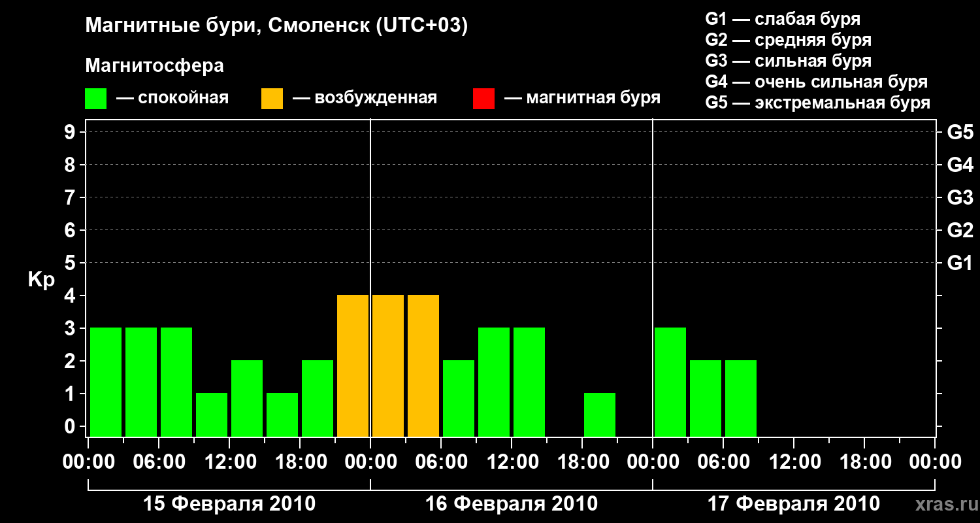Click the '16 Февраля 2010' date label

point(512,504)
